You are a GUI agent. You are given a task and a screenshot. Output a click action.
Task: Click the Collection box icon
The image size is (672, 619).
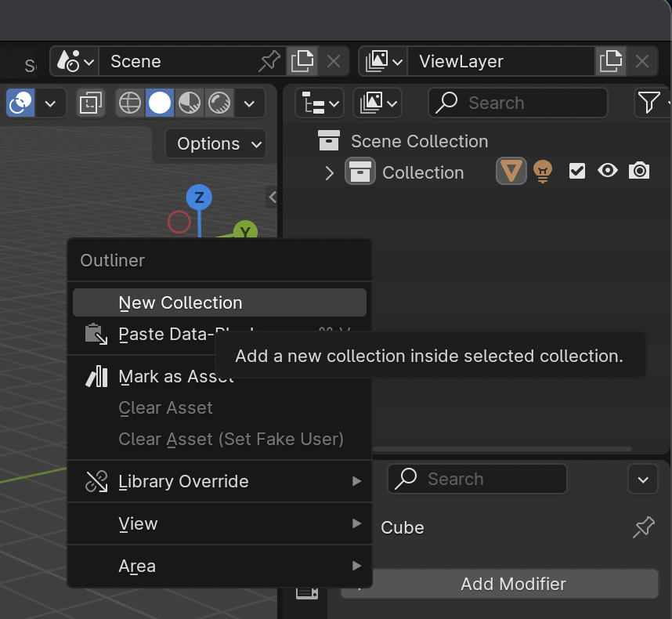[360, 172]
